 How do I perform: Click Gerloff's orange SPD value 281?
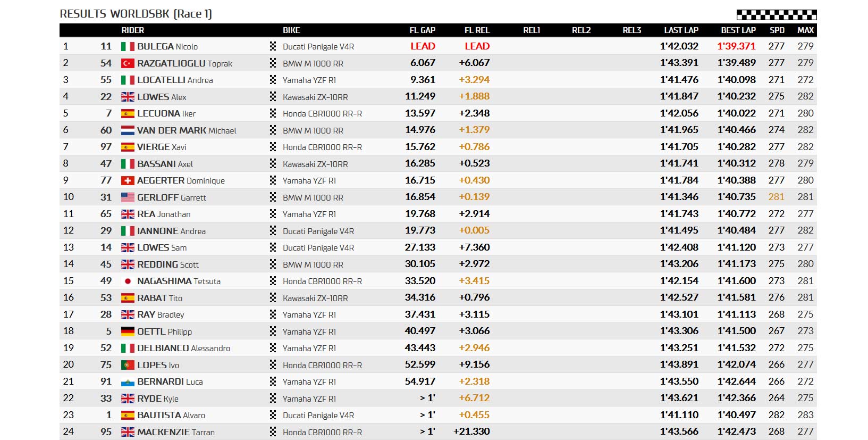pos(777,197)
